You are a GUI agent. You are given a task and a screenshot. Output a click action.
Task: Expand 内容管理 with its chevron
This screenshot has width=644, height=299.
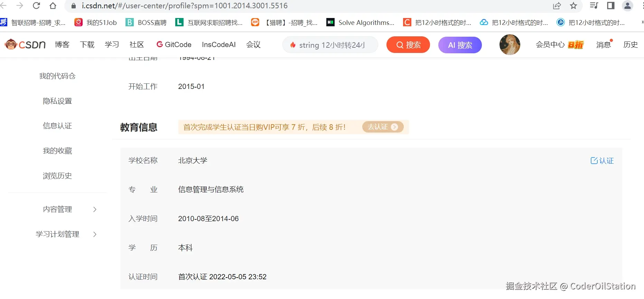95,209
